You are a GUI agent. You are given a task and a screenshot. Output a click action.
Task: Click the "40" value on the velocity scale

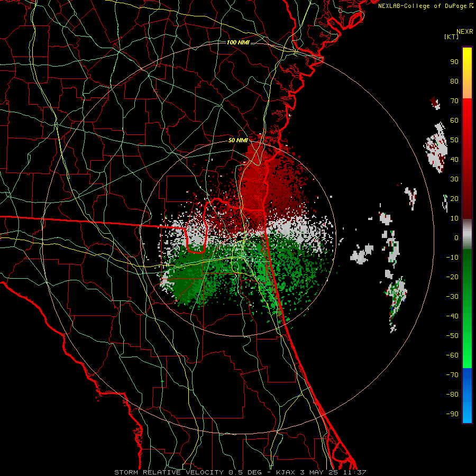coord(454,159)
